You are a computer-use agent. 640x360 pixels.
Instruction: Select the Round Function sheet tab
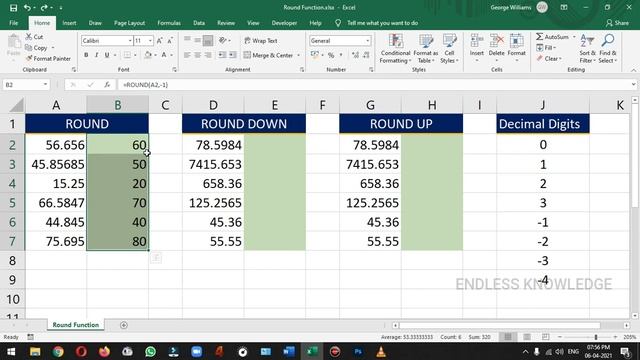point(76,325)
